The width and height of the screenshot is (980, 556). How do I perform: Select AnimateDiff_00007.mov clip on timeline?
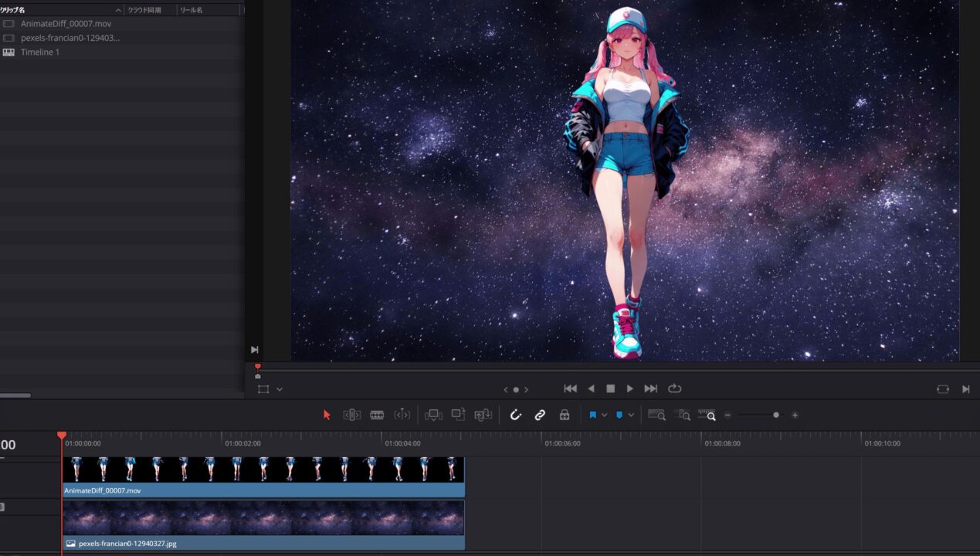coord(263,476)
